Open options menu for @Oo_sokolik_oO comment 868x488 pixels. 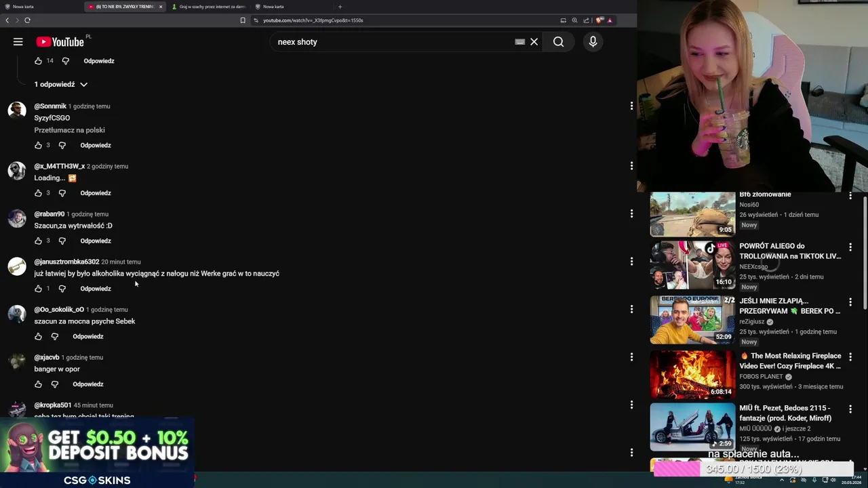click(x=631, y=309)
